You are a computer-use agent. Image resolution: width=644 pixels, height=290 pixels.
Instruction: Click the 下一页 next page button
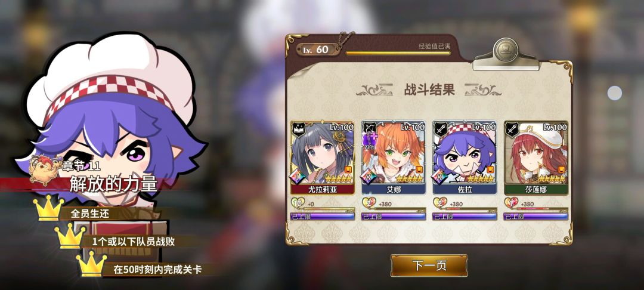tap(429, 266)
